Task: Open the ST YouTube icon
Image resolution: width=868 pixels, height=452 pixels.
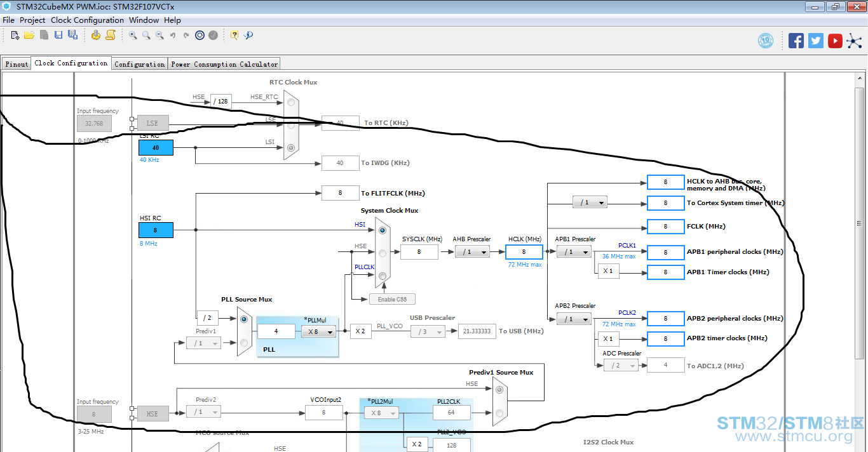Action: tap(836, 41)
